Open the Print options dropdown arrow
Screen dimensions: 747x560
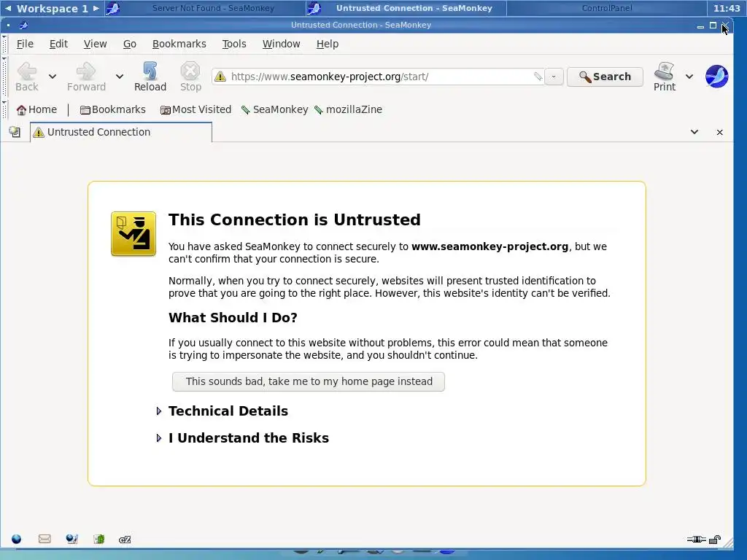[689, 76]
